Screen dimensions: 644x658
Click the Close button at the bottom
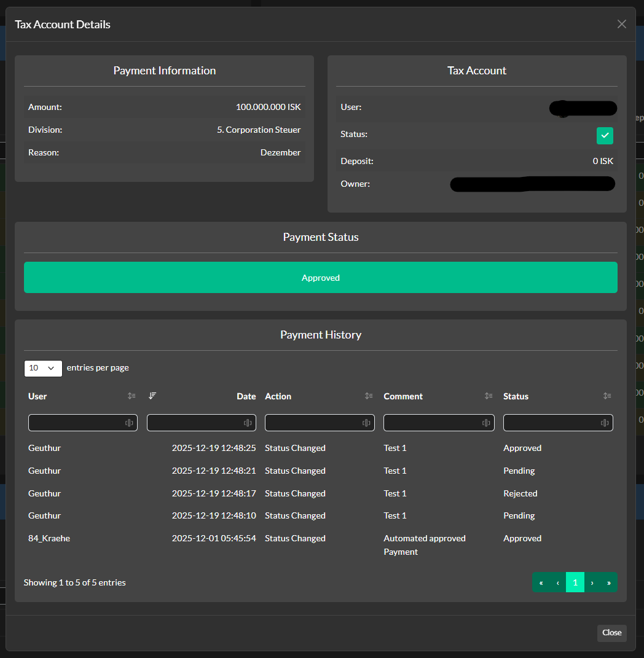[611, 633]
